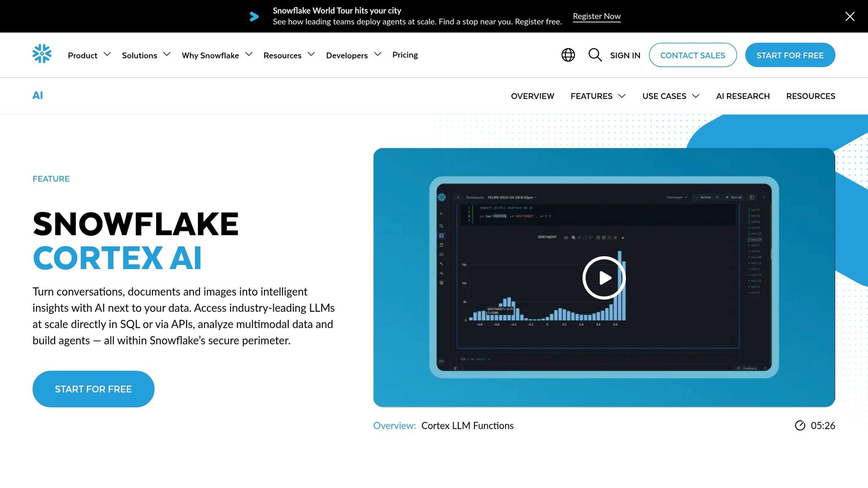Screen dimensions: 868x488
Task: Click the CONTACT SALES button
Action: (x=693, y=55)
